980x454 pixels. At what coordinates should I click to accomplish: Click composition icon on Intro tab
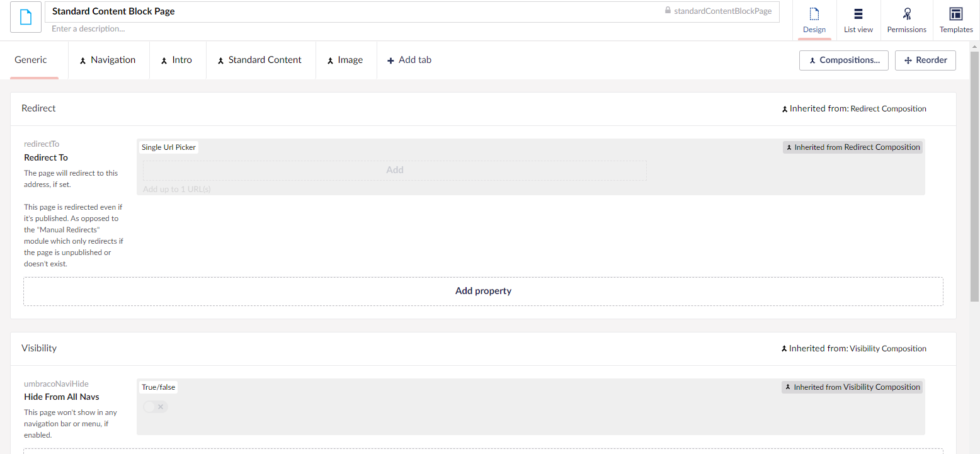[164, 60]
